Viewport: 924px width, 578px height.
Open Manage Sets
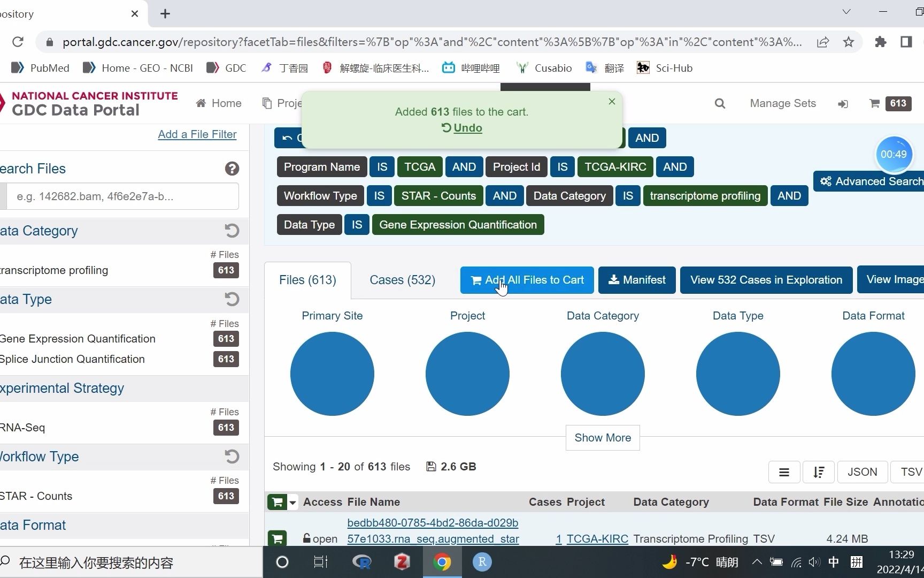click(783, 103)
